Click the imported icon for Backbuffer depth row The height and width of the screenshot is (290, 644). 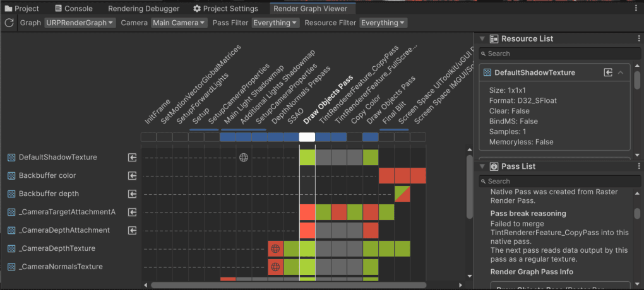pos(132,194)
